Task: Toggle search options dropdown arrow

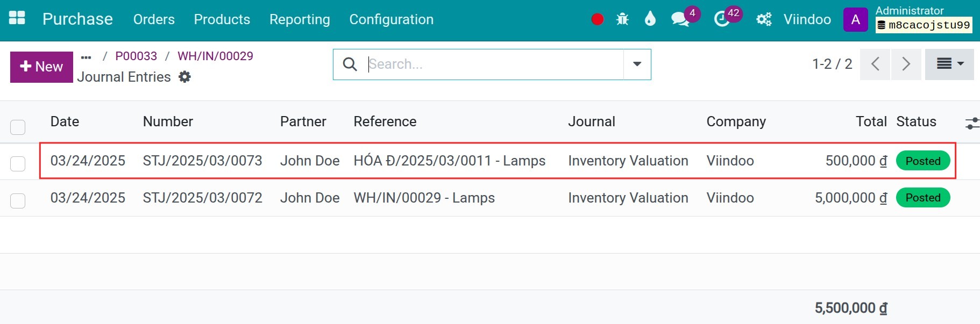Action: click(x=637, y=64)
